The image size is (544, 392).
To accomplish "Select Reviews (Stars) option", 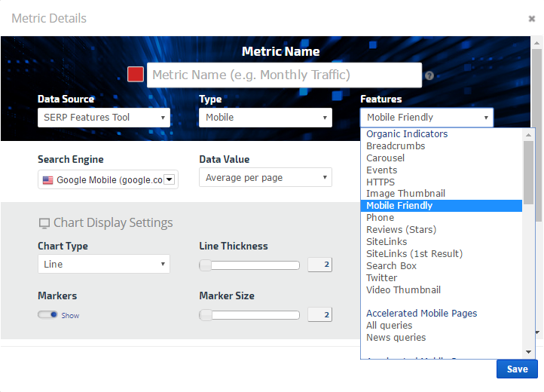I will pos(401,230).
